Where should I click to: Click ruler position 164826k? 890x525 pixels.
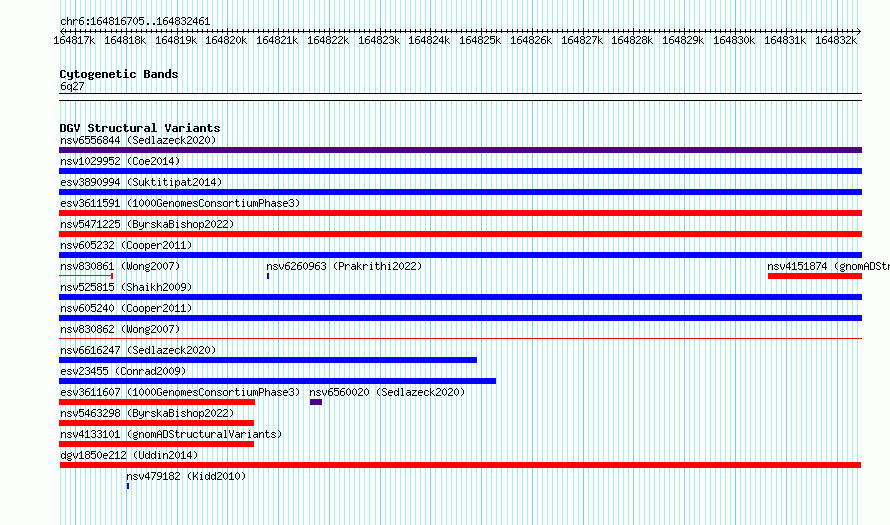[x=531, y=40]
